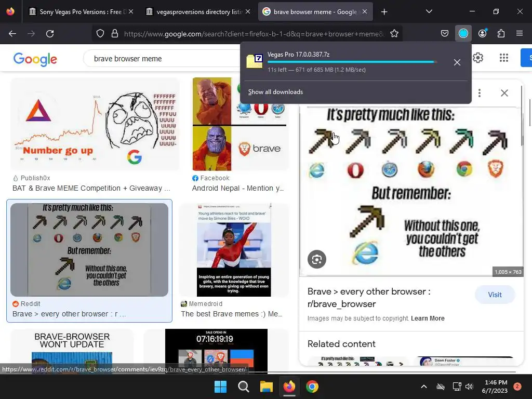Open the tracking protection shield icon
The height and width of the screenshot is (399, 532).
click(x=100, y=34)
